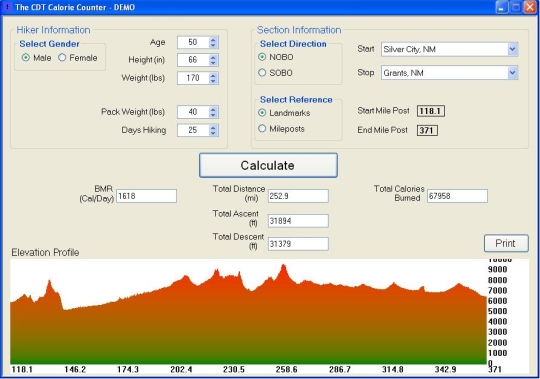Screen dimensions: 540x379
Task: Click the Print button
Action: click(x=506, y=243)
